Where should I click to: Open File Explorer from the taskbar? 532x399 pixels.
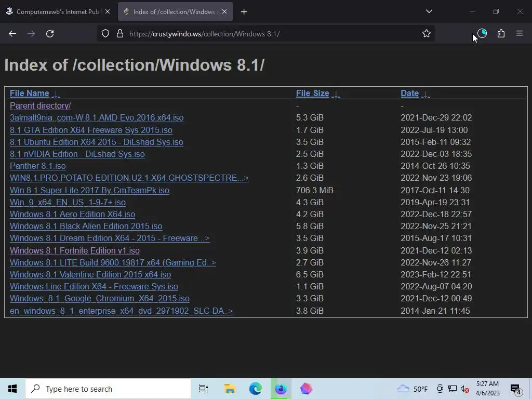click(230, 389)
